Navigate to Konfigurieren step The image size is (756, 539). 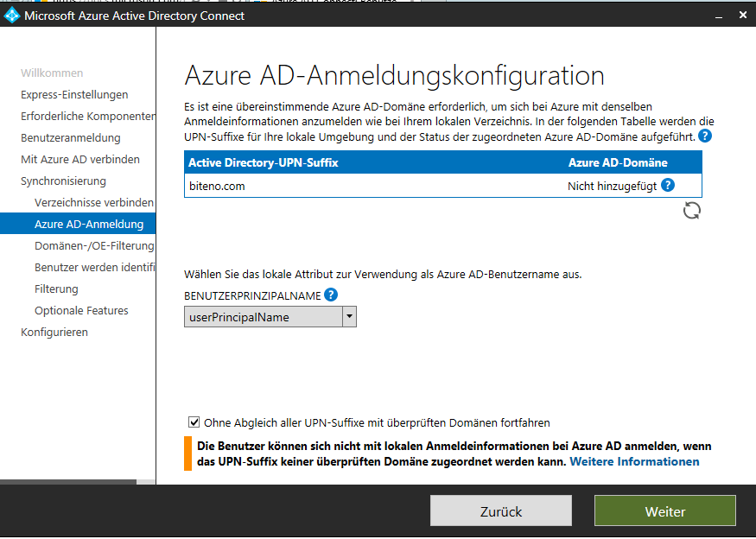pyautogui.click(x=54, y=333)
